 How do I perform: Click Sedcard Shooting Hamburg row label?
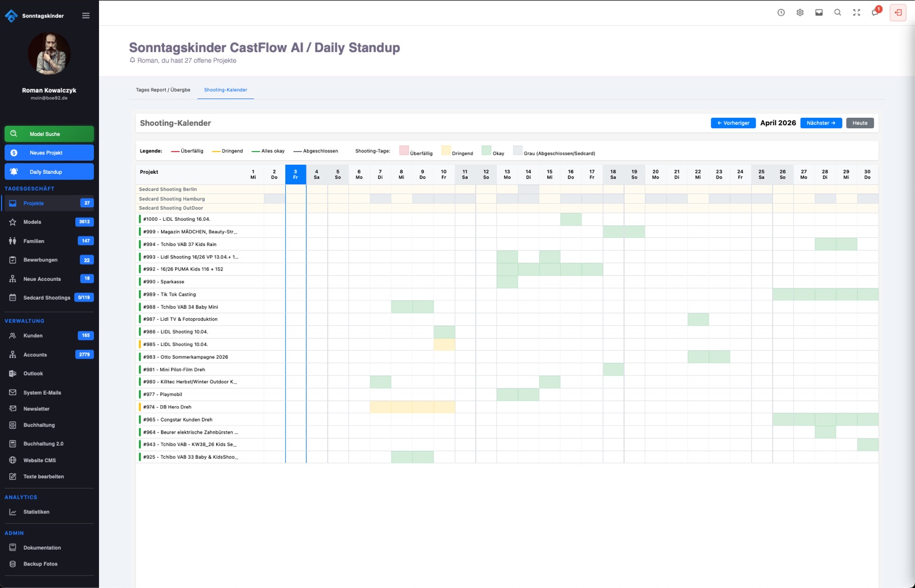(x=172, y=198)
